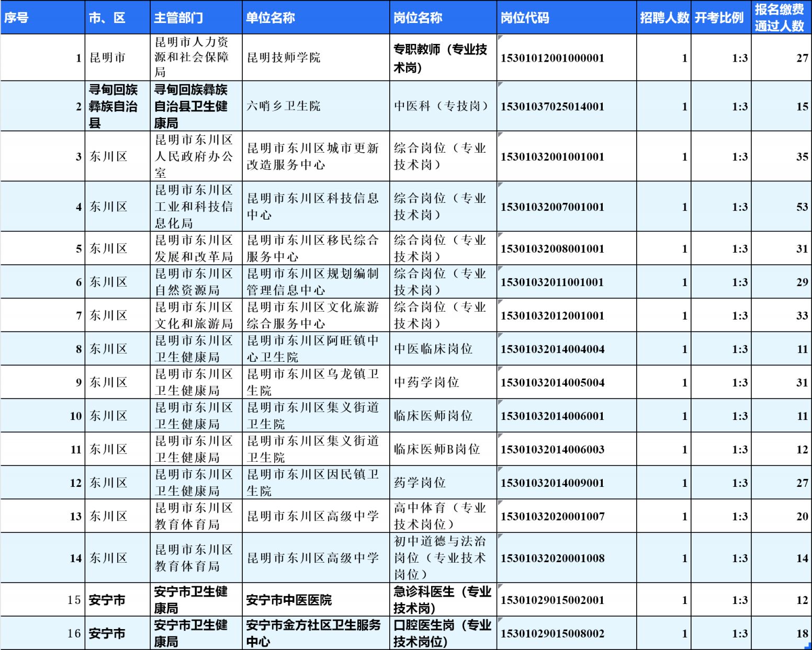Viewport: 812px width, 650px height.
Task: Click the cell 临床医师岗位
Action: pos(443,416)
